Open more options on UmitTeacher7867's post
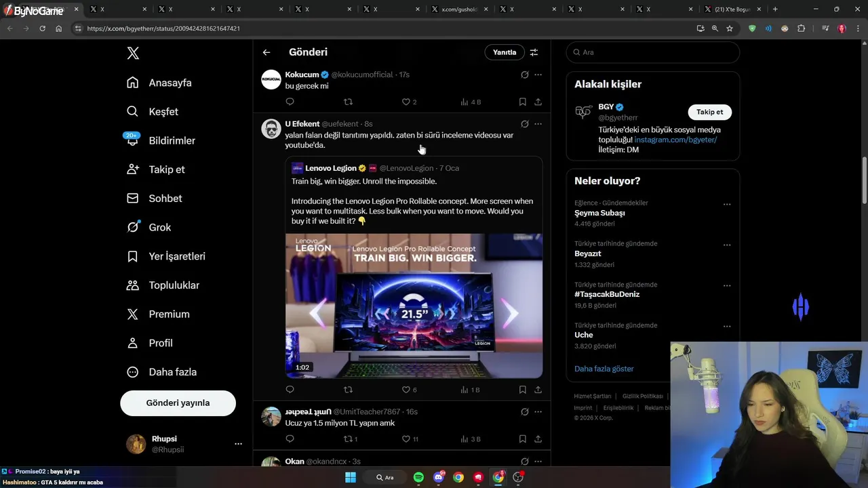Image resolution: width=868 pixels, height=488 pixels. tap(538, 411)
